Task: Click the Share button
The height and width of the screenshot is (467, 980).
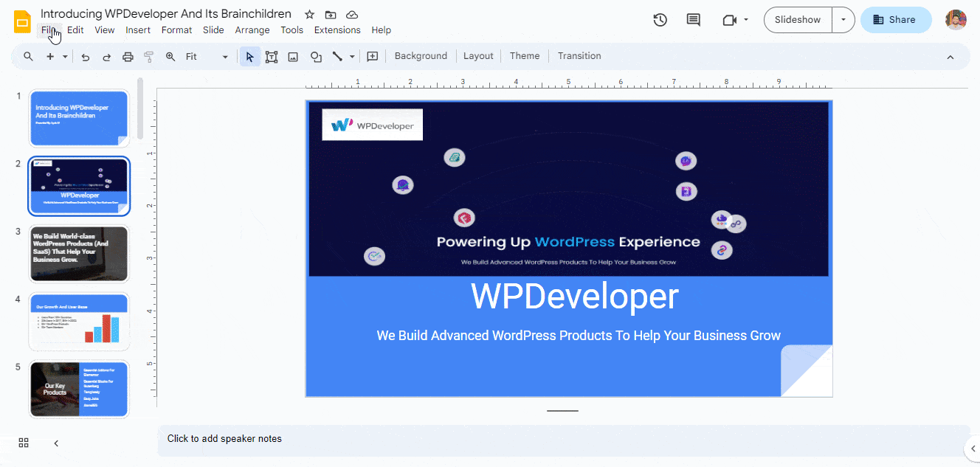Action: [896, 20]
